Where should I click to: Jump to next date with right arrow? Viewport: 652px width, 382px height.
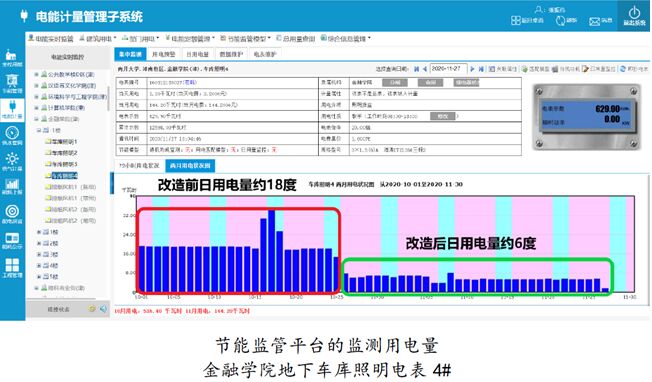pyautogui.click(x=472, y=69)
